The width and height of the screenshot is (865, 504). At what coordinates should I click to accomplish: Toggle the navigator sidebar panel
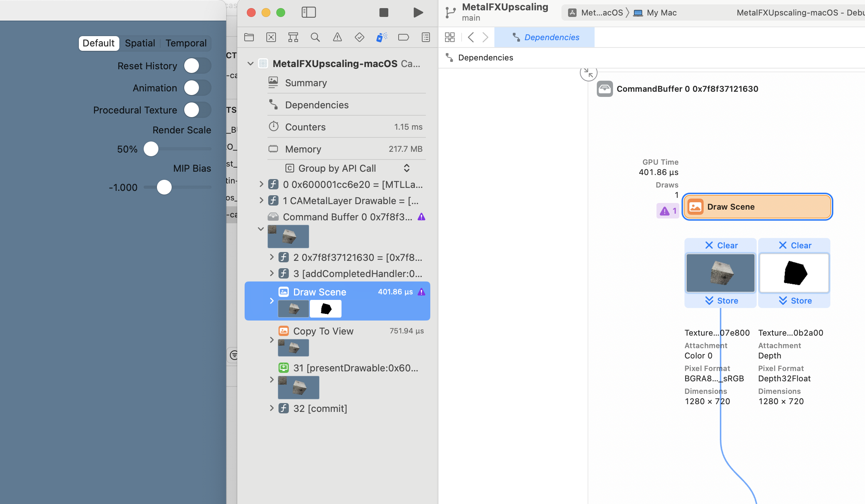coord(308,13)
